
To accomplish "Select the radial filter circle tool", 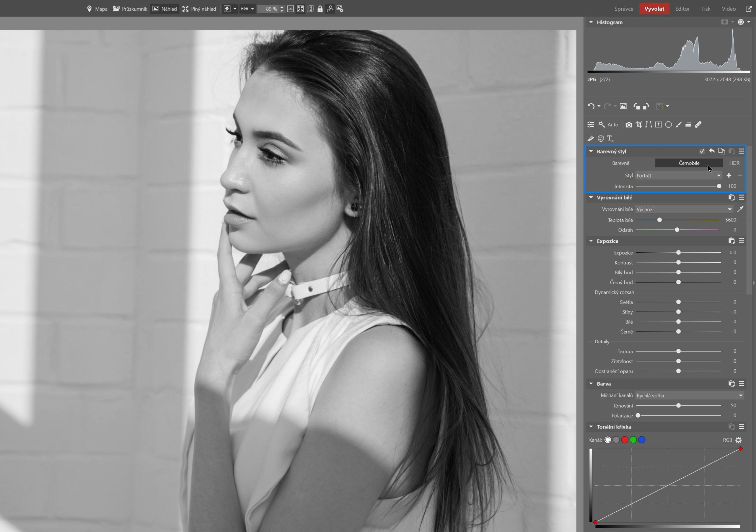I will (668, 125).
